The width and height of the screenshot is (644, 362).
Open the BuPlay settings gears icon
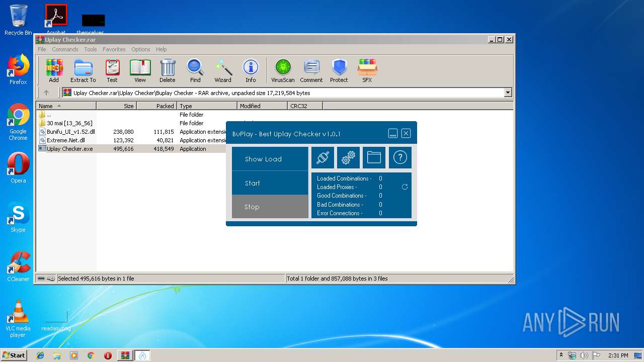point(348,158)
